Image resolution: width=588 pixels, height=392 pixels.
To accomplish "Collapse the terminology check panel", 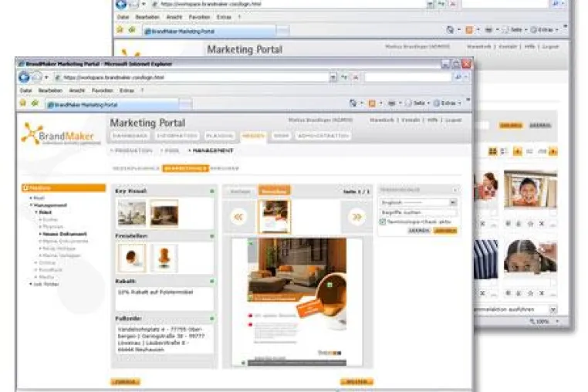I will pos(455,190).
